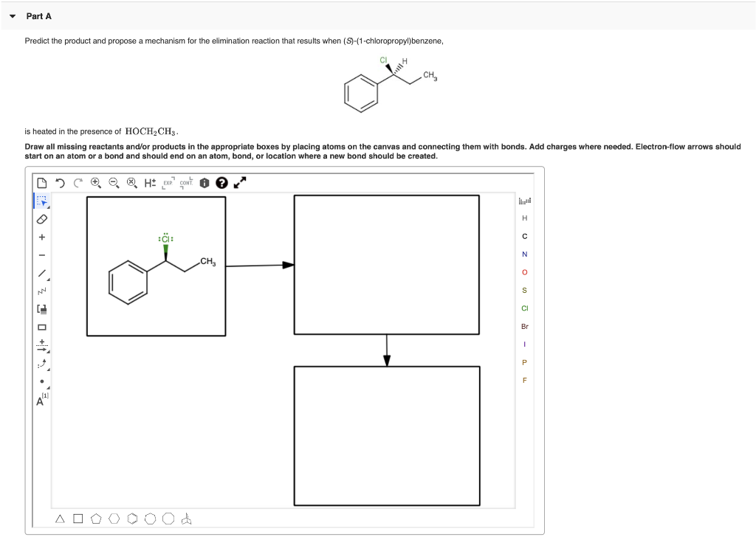Toggle the H± implicit hydrogens display
The width and height of the screenshot is (756, 537).
(x=148, y=181)
